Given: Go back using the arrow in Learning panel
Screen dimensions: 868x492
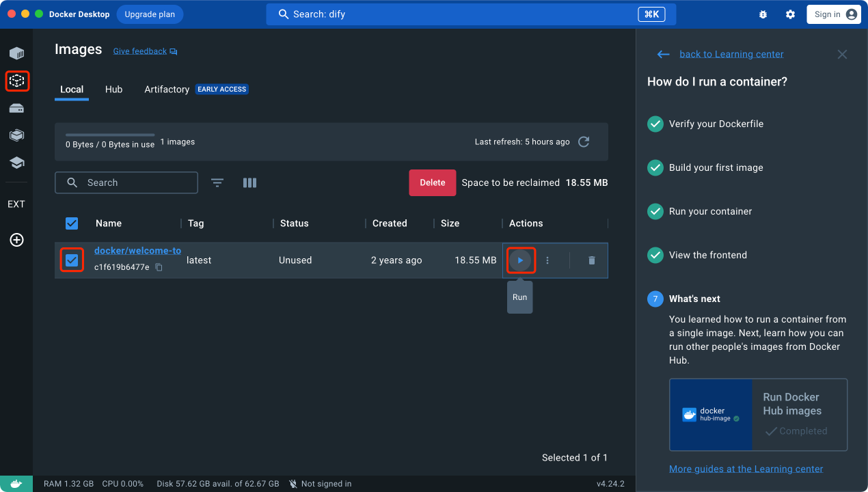Looking at the screenshot, I should tap(663, 54).
